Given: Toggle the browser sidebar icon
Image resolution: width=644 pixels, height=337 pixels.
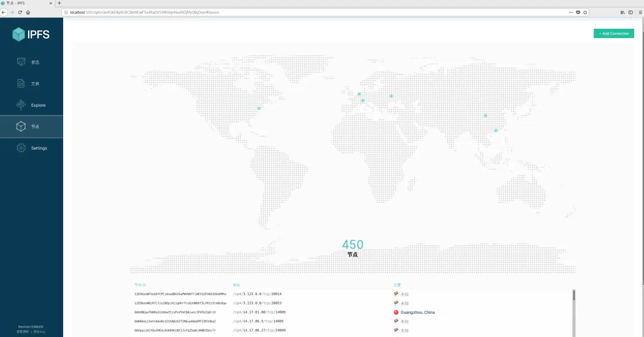Looking at the screenshot, I should pyautogui.click(x=631, y=12).
